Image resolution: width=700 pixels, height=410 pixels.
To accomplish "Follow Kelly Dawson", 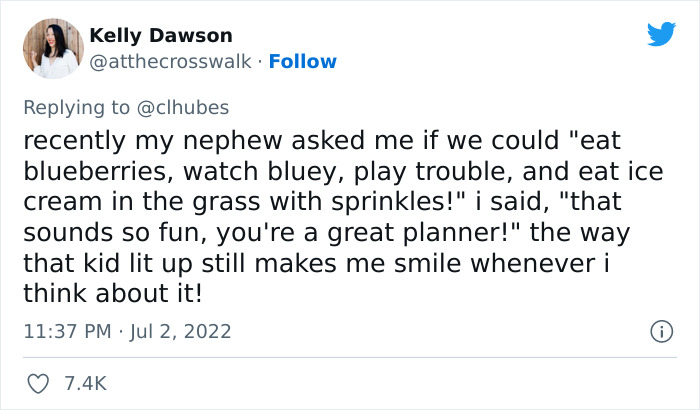I will tap(302, 61).
